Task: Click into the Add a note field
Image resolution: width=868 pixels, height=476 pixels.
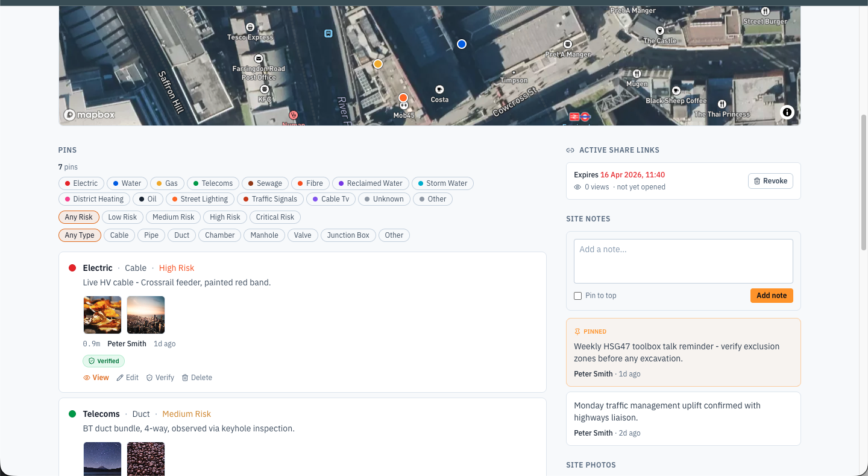Action: click(683, 259)
